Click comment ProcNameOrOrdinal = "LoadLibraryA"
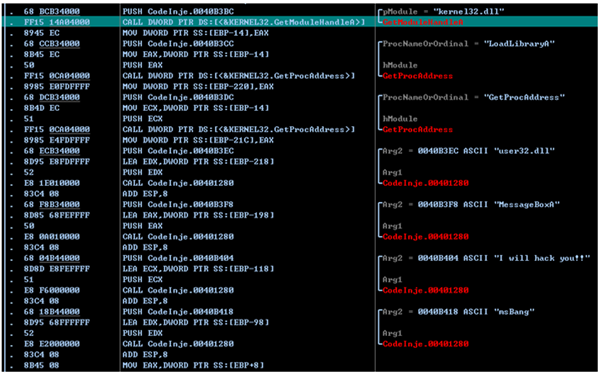Screen dimensions: 602x376 (x=469, y=44)
